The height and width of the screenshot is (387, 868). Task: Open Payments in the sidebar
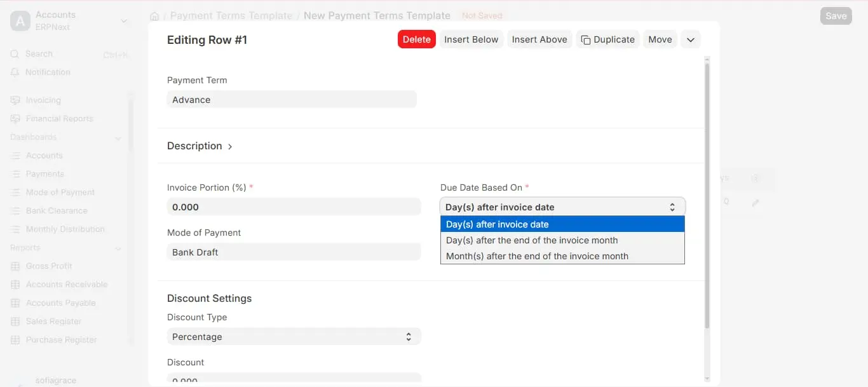click(44, 174)
